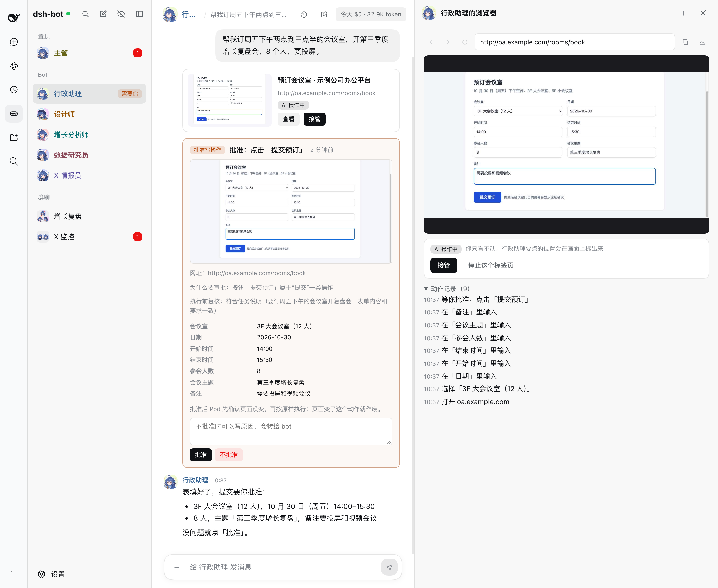Click the search icon beside dsh-bot

pyautogui.click(x=86, y=14)
